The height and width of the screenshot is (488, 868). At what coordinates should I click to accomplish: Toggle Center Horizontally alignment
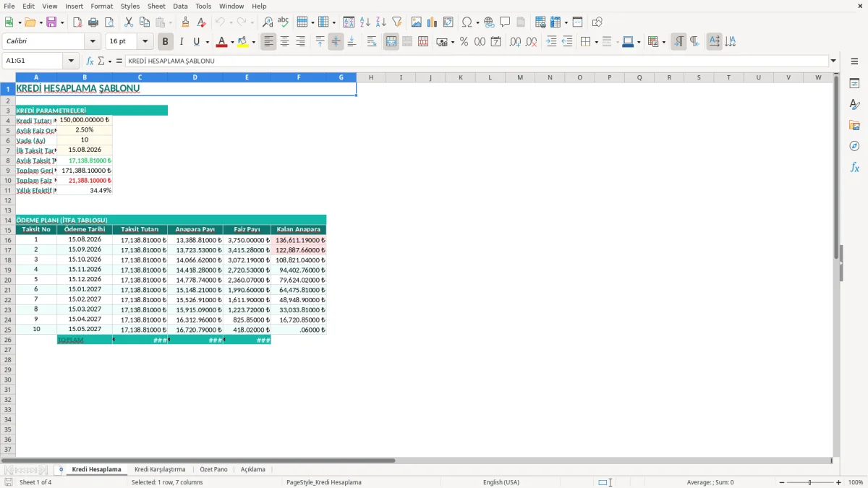(x=284, y=42)
